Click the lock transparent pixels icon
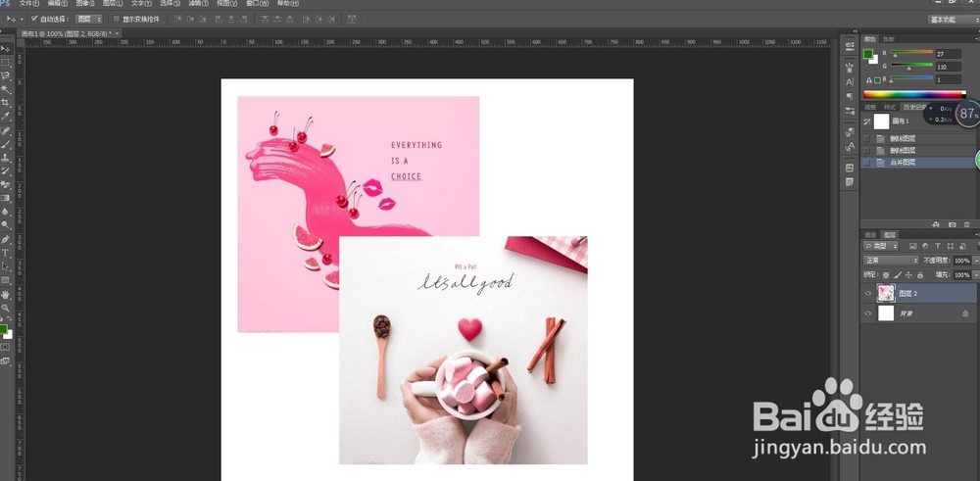The image size is (980, 481). tap(886, 275)
